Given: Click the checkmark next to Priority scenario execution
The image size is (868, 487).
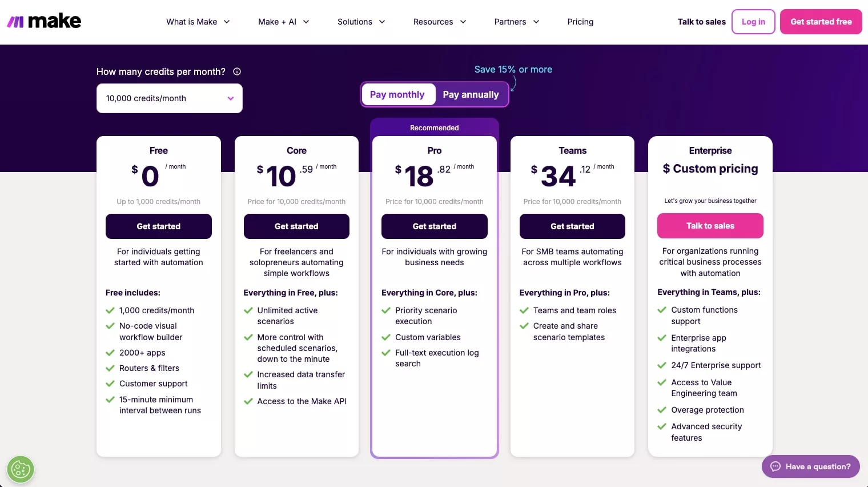Looking at the screenshot, I should 386,310.
